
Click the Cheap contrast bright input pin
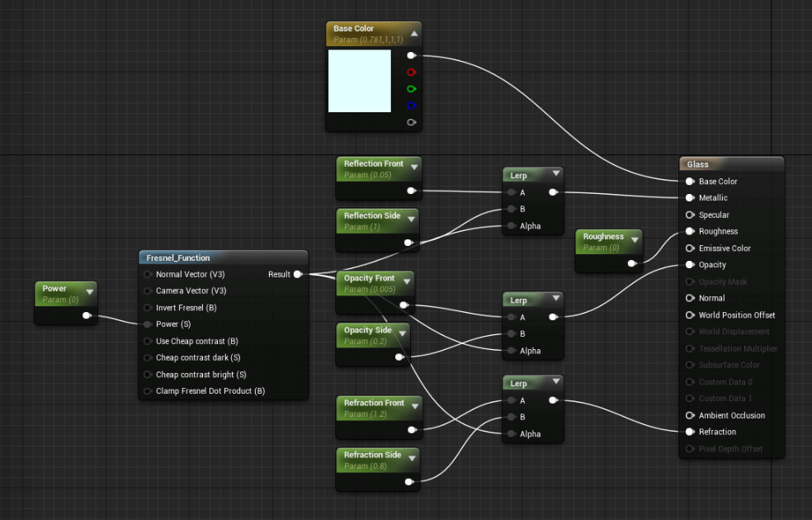[148, 375]
